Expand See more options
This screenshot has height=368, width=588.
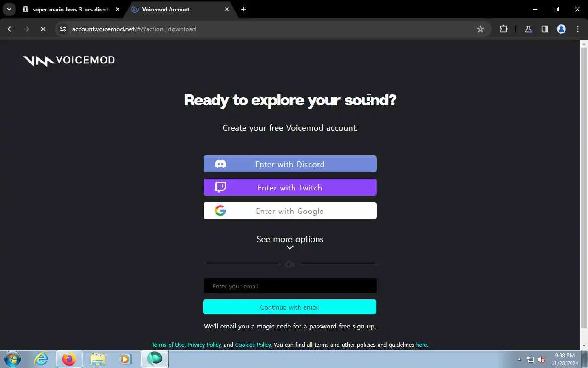coord(290,239)
